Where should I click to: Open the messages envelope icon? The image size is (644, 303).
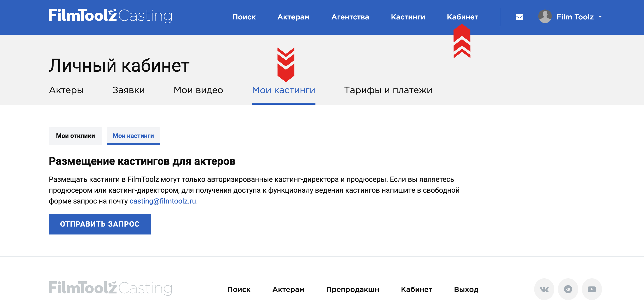519,17
